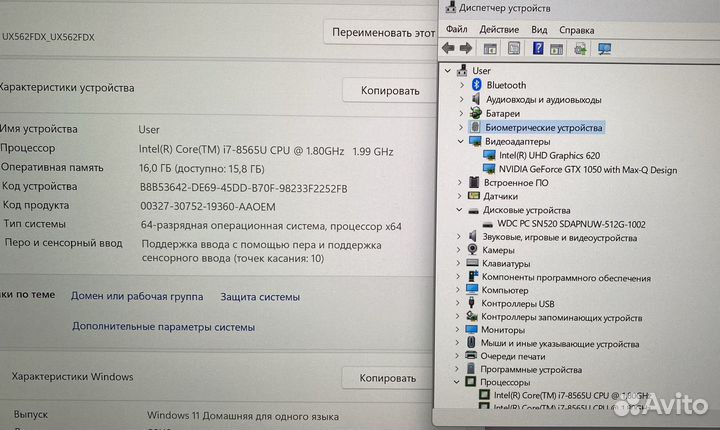Click the Клавиатуры keyboard icon

pyautogui.click(x=472, y=263)
